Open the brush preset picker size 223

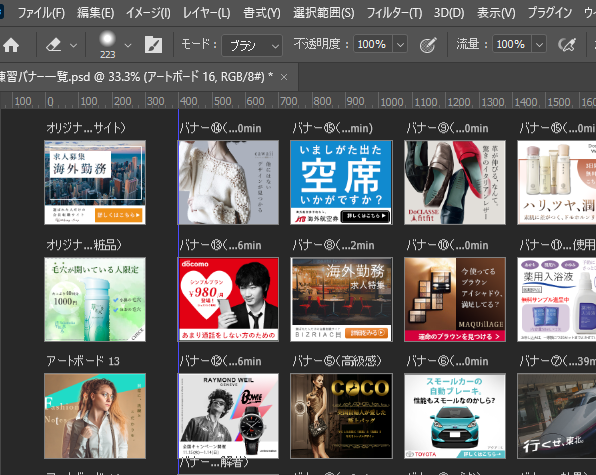(x=107, y=45)
